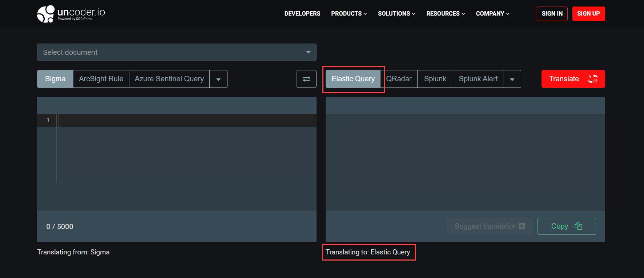Select Sigma as source language
644x278 pixels.
(55, 79)
